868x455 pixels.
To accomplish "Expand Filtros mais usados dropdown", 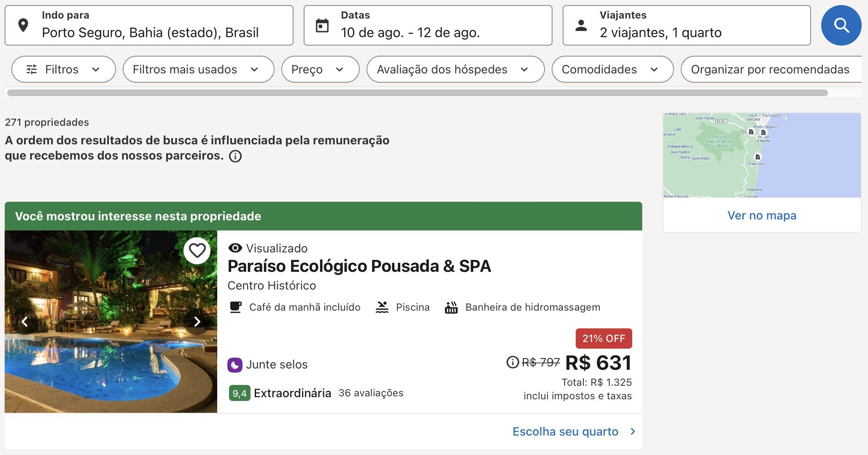I will (198, 69).
